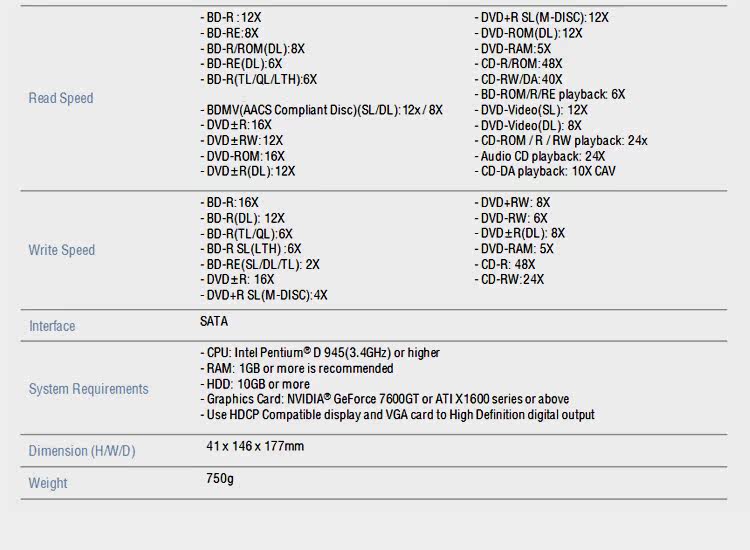The height and width of the screenshot is (550, 750).
Task: Select the Graphics Card NVIDIA GeForce 7600GT line
Action: click(385, 399)
